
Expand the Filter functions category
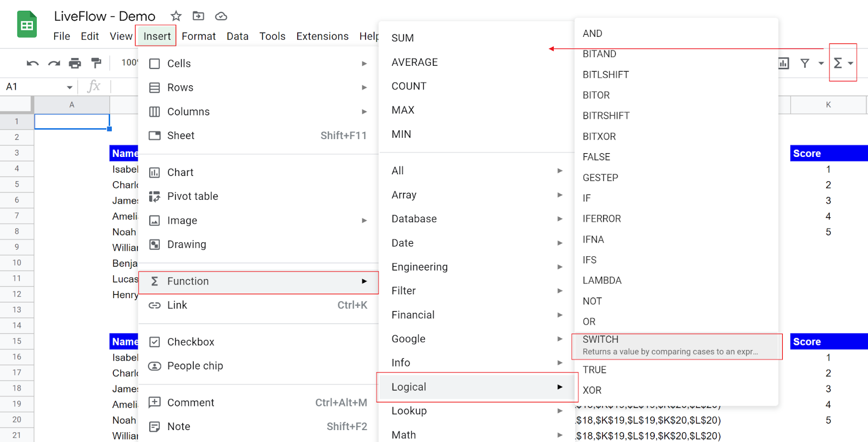pos(476,291)
